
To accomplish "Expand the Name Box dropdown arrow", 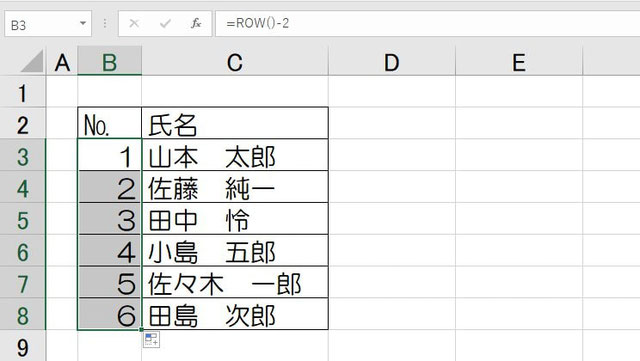I will (x=83, y=23).
